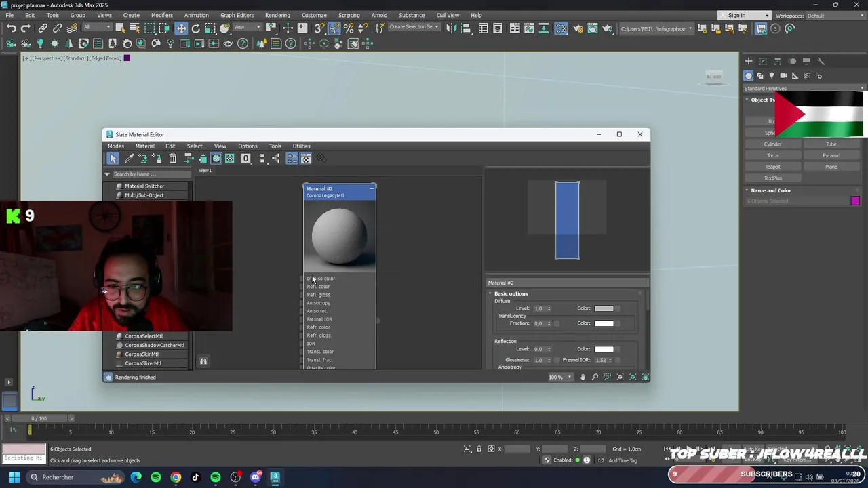
Task: Select CoronaShadowCatcherMtl in the browser list
Action: (155, 345)
